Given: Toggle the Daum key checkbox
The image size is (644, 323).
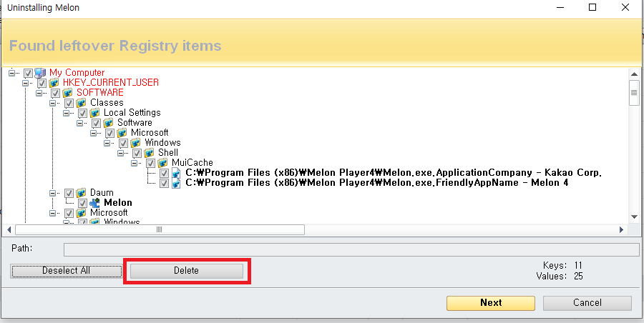Looking at the screenshot, I should [69, 194].
